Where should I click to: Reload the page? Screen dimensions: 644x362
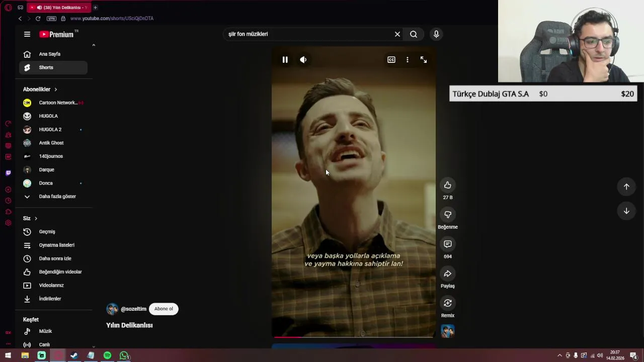click(x=38, y=19)
